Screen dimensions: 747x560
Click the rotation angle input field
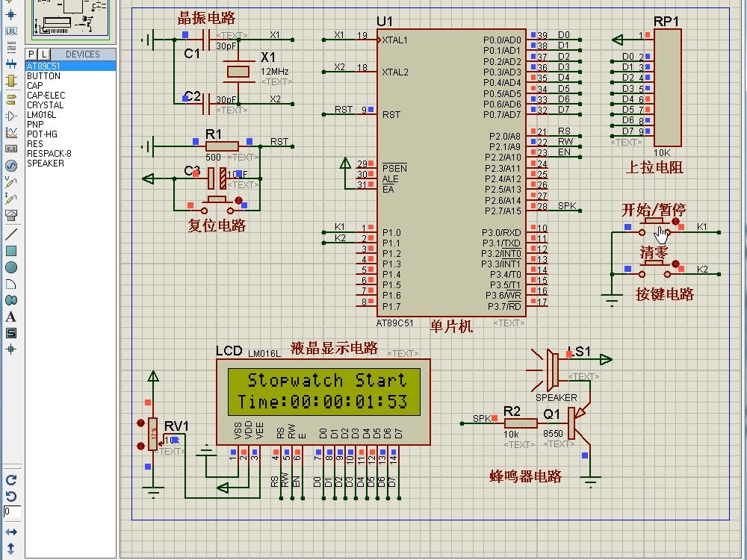coord(12,511)
